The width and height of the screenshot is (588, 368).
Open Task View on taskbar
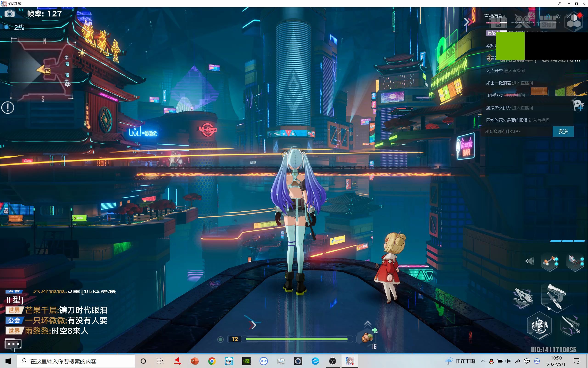click(x=160, y=361)
